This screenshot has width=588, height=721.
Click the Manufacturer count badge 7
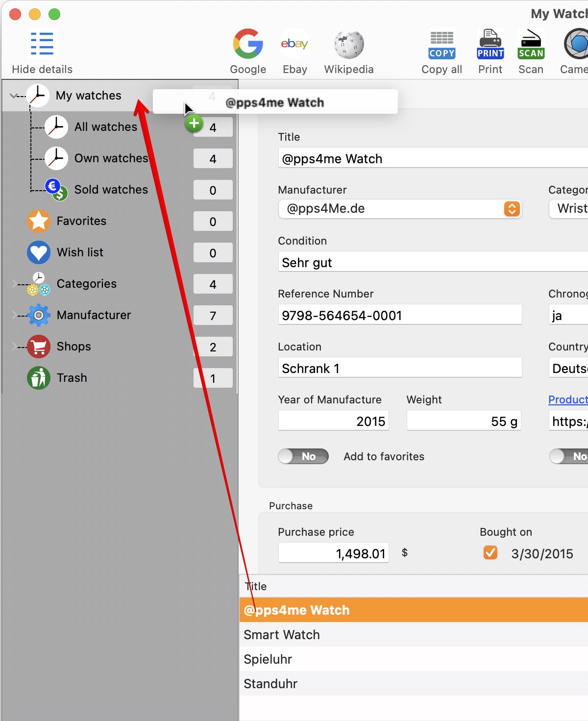tap(213, 316)
